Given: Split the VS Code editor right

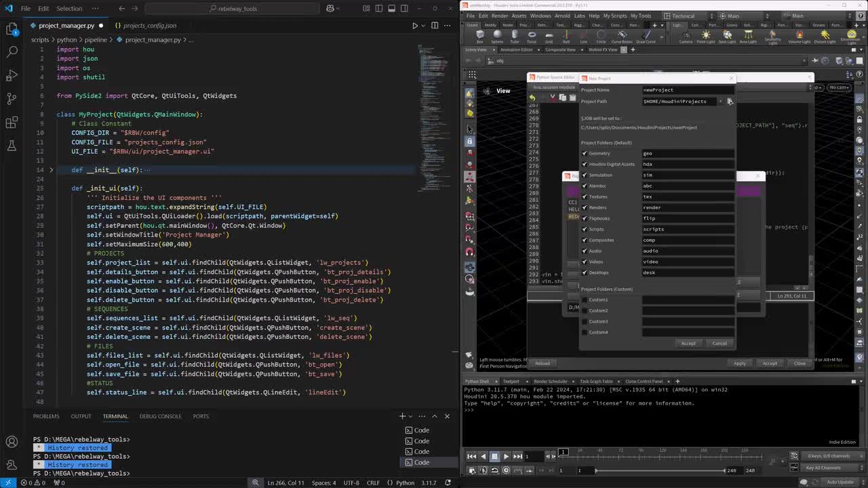Looking at the screenshot, I should pyautogui.click(x=435, y=26).
